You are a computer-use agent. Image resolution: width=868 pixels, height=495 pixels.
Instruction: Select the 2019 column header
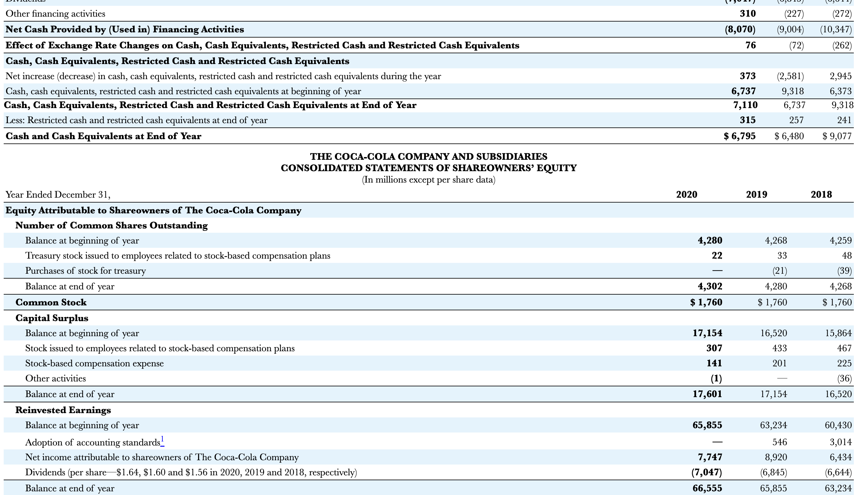pyautogui.click(x=756, y=195)
